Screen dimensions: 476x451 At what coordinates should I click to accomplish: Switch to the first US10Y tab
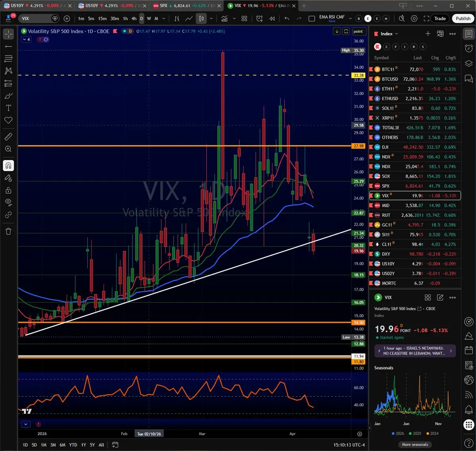coord(38,6)
